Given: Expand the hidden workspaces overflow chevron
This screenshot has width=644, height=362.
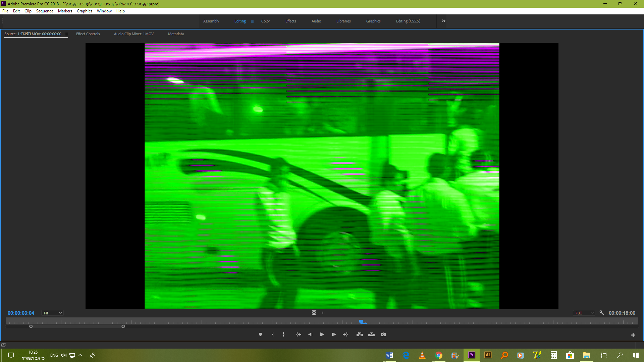Looking at the screenshot, I should (444, 21).
